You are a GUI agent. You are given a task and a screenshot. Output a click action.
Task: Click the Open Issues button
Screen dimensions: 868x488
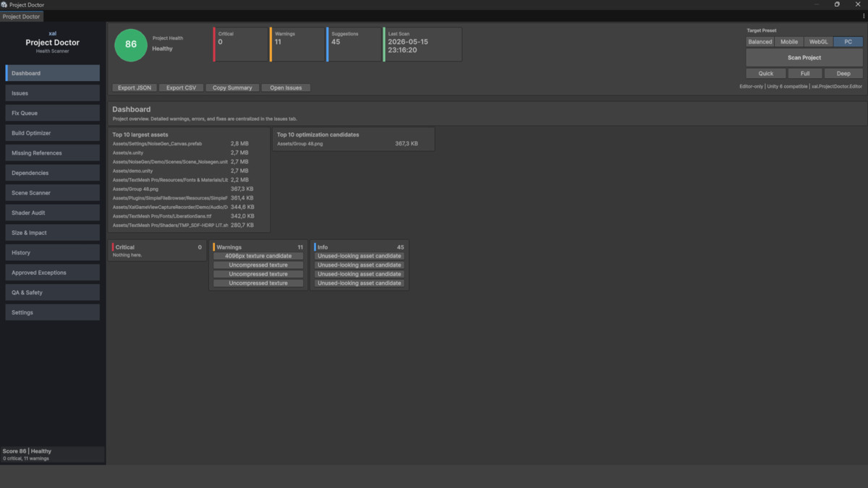(286, 87)
